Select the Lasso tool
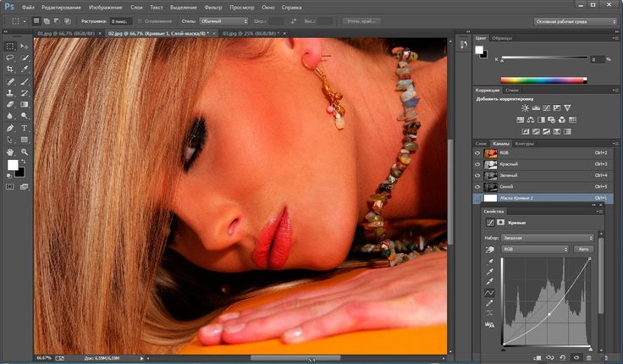 [10, 58]
